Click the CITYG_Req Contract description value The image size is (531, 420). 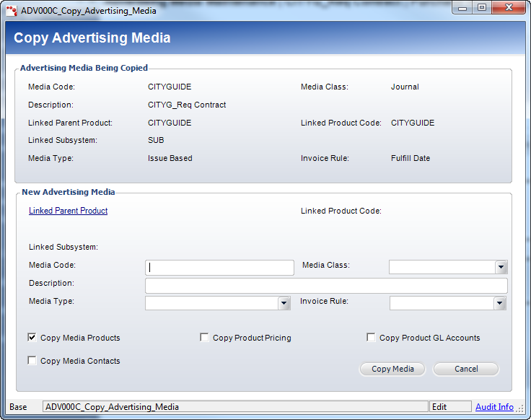[187, 105]
